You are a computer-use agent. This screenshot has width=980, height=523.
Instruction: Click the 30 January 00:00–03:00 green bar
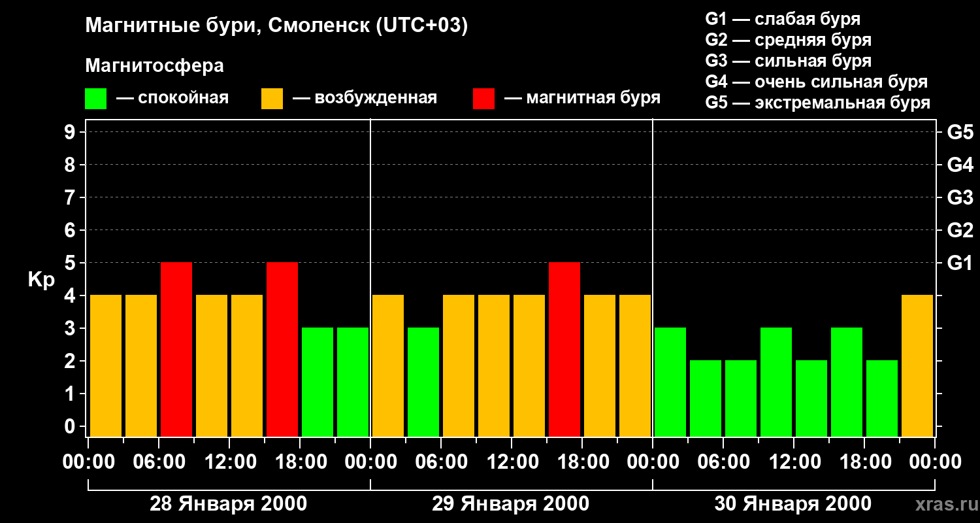tap(670, 382)
